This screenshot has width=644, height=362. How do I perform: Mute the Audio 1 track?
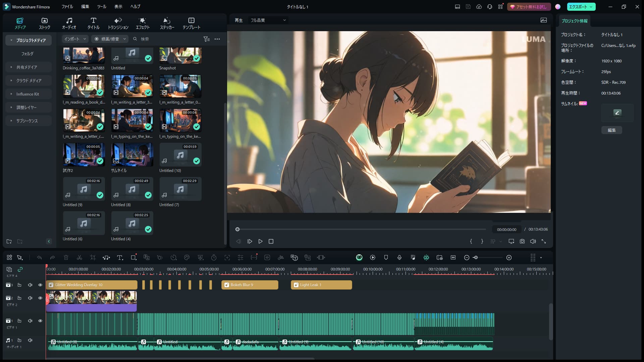[30, 340]
